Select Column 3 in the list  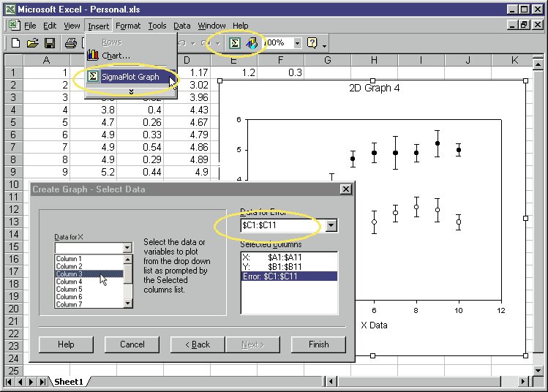pyautogui.click(x=89, y=274)
